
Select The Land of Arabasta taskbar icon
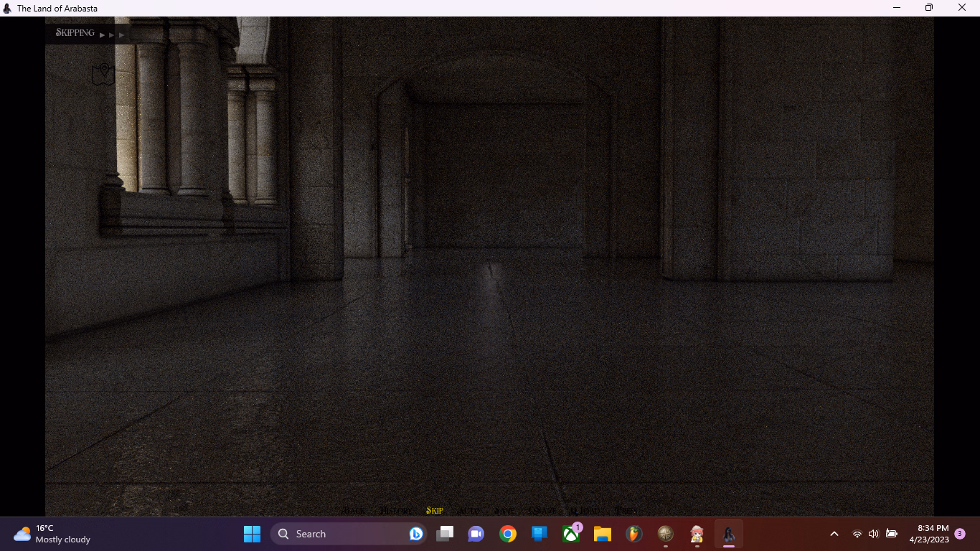click(728, 534)
